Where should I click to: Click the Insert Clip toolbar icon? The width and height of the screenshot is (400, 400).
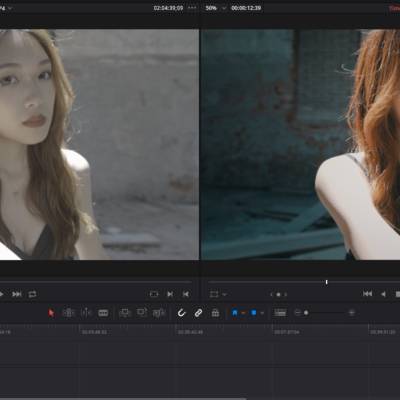click(x=125, y=313)
